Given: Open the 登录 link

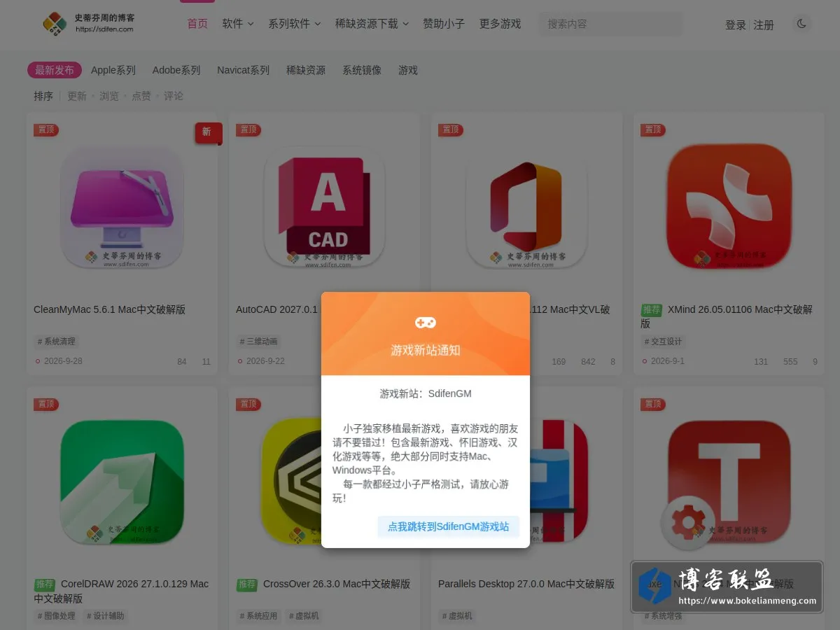Looking at the screenshot, I should pyautogui.click(x=736, y=24).
